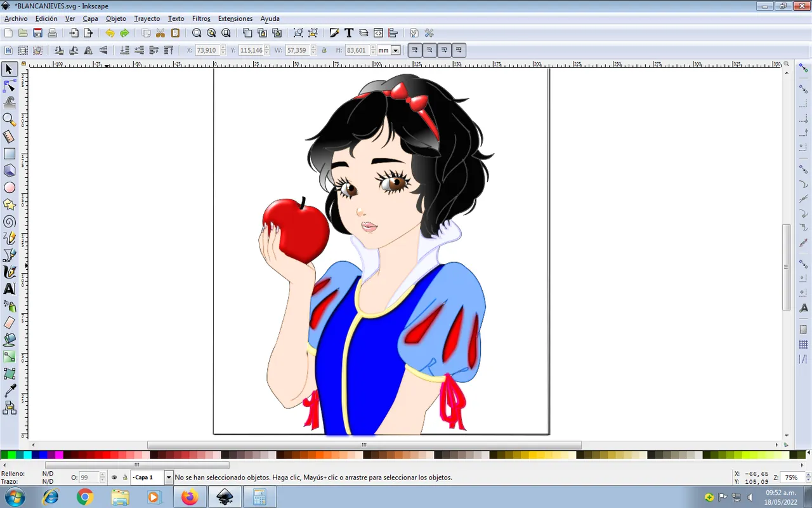Select the Dropper color picker tool
The image size is (812, 508).
(10, 391)
